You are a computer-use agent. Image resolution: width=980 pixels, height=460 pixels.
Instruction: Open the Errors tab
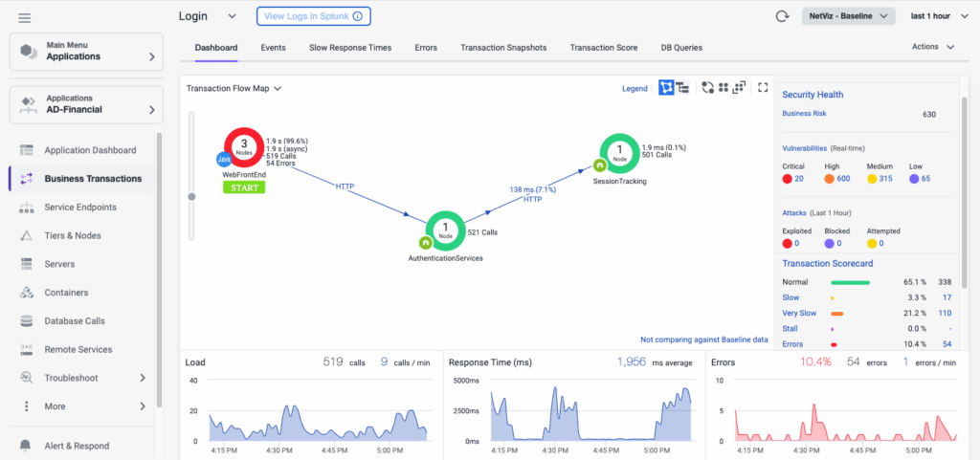pos(426,48)
